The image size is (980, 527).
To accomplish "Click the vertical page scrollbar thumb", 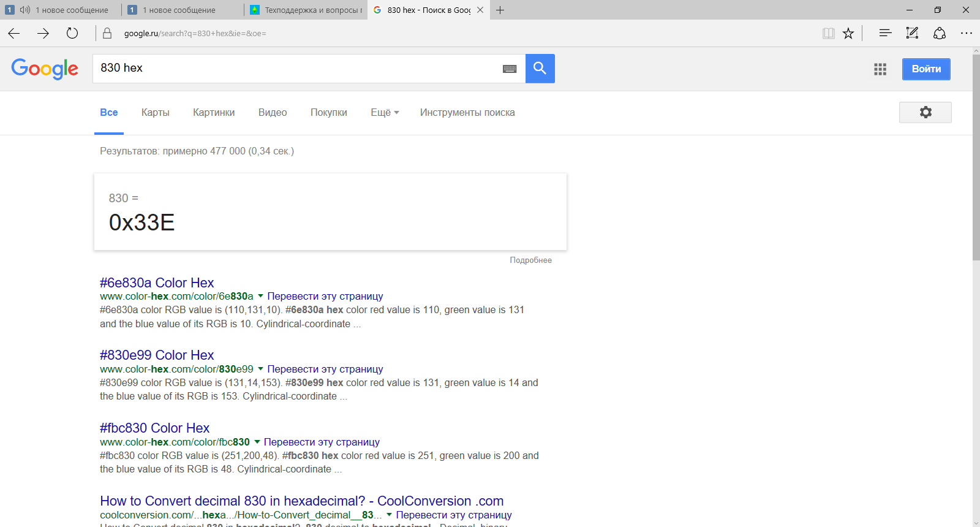I will (x=976, y=157).
